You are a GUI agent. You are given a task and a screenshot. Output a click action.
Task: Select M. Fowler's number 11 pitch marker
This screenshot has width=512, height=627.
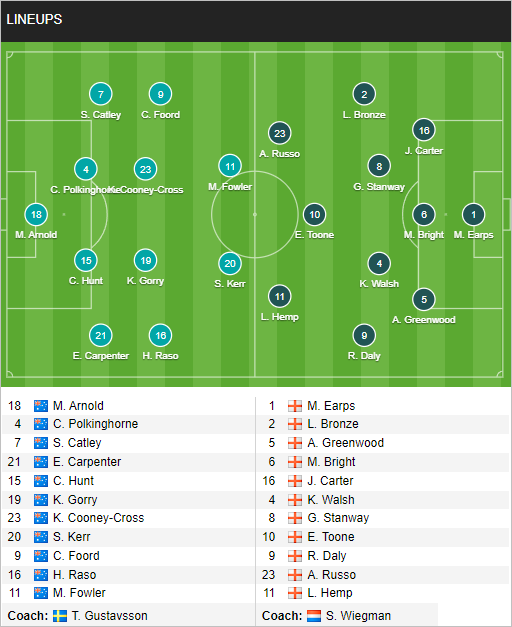(x=230, y=166)
